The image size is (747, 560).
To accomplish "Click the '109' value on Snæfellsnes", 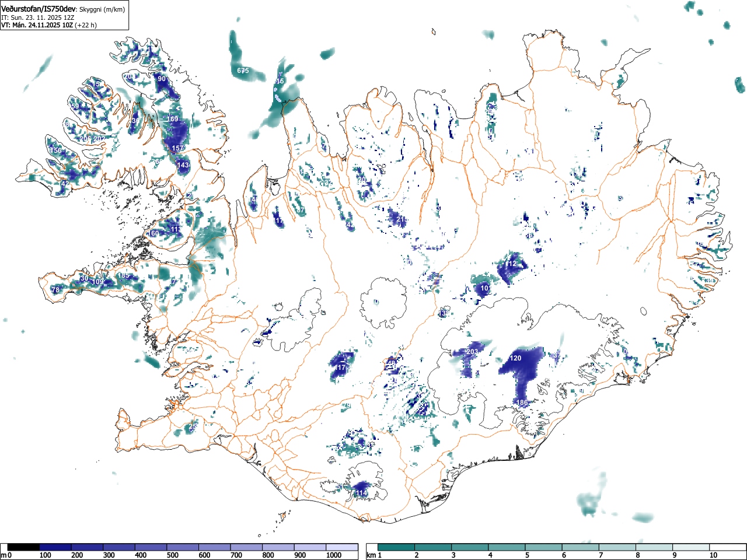I will point(97,282).
